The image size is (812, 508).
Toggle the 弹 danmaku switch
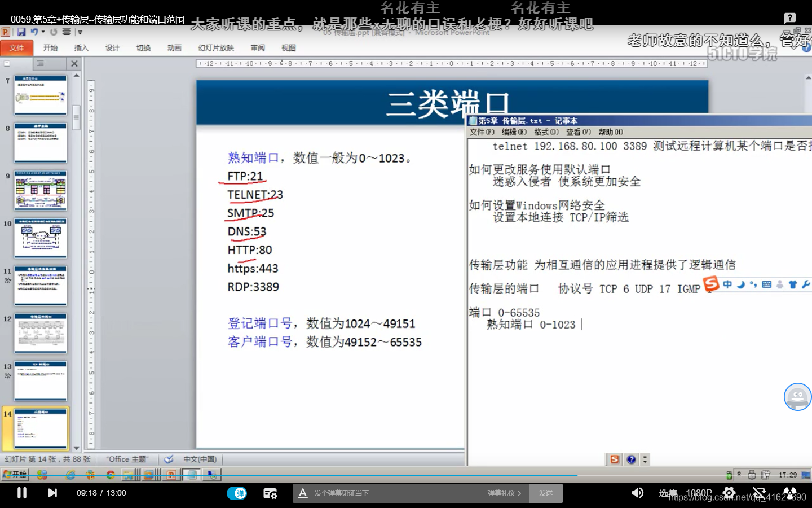(x=238, y=493)
